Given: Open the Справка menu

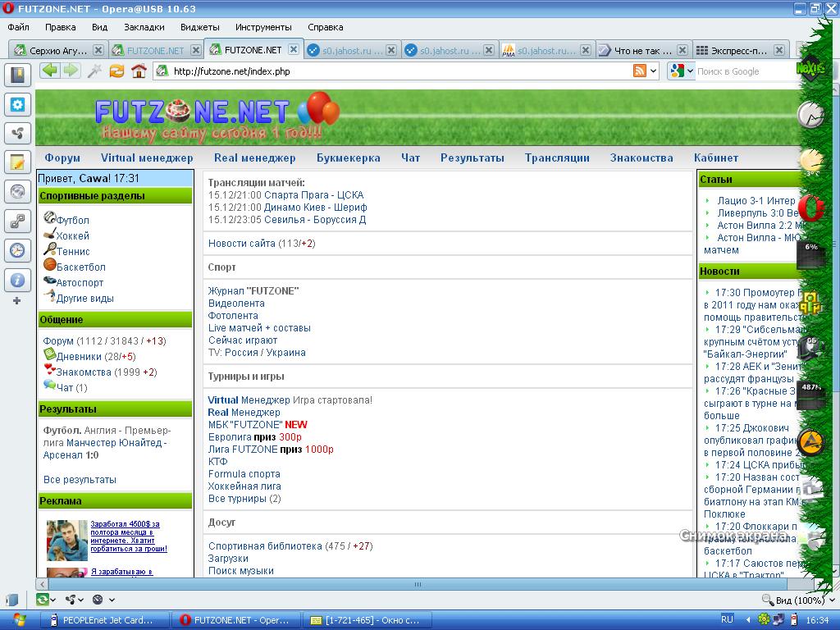Looking at the screenshot, I should coord(325,27).
